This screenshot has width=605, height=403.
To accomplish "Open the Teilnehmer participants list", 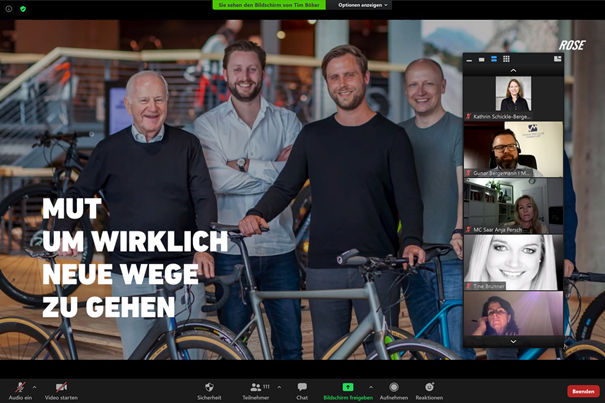I will coord(257,388).
